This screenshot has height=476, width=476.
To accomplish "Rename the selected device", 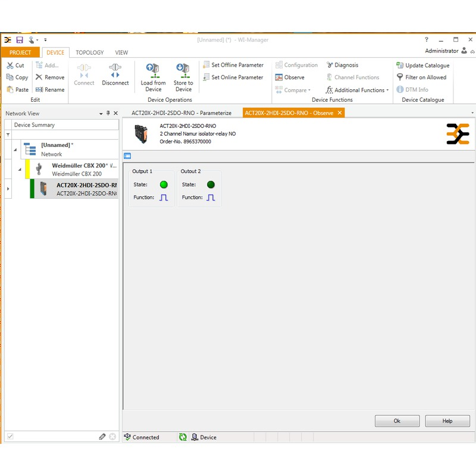I will [x=50, y=90].
